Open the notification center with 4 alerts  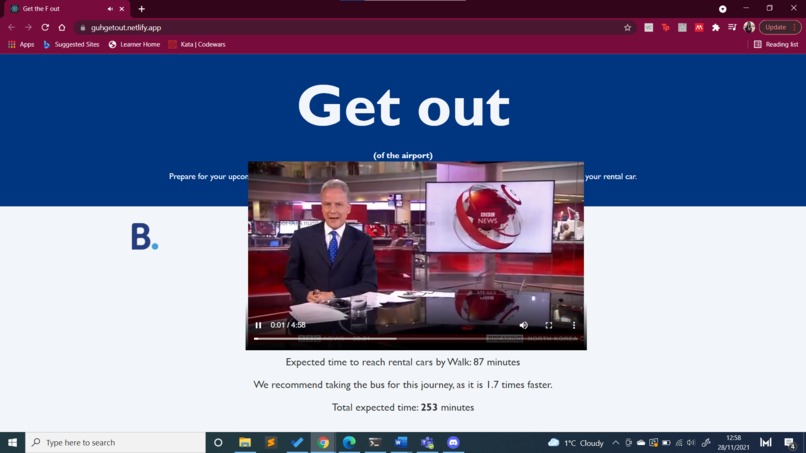[x=790, y=443]
